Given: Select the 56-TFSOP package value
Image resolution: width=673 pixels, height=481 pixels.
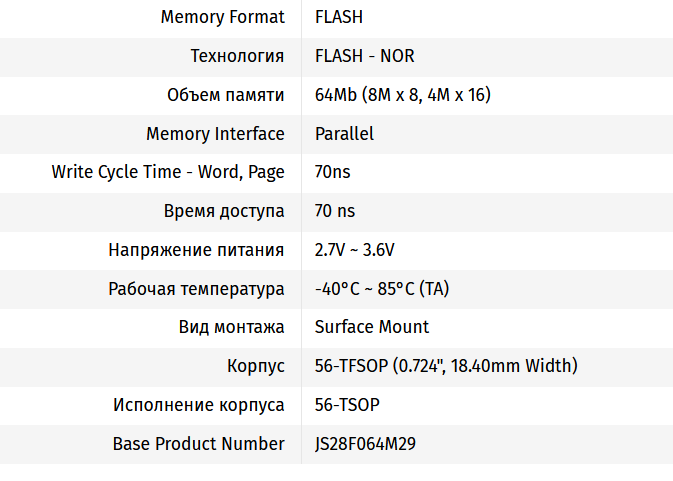Looking at the screenshot, I should [446, 366].
